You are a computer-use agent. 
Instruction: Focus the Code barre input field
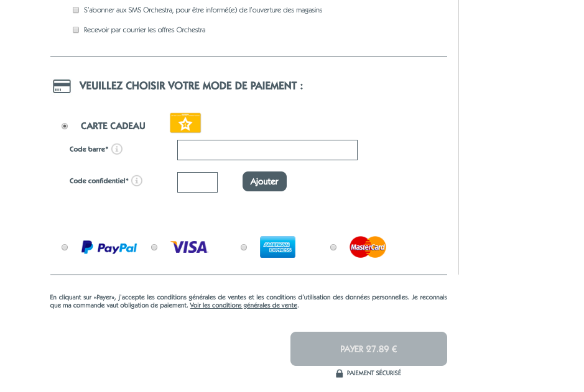click(267, 150)
